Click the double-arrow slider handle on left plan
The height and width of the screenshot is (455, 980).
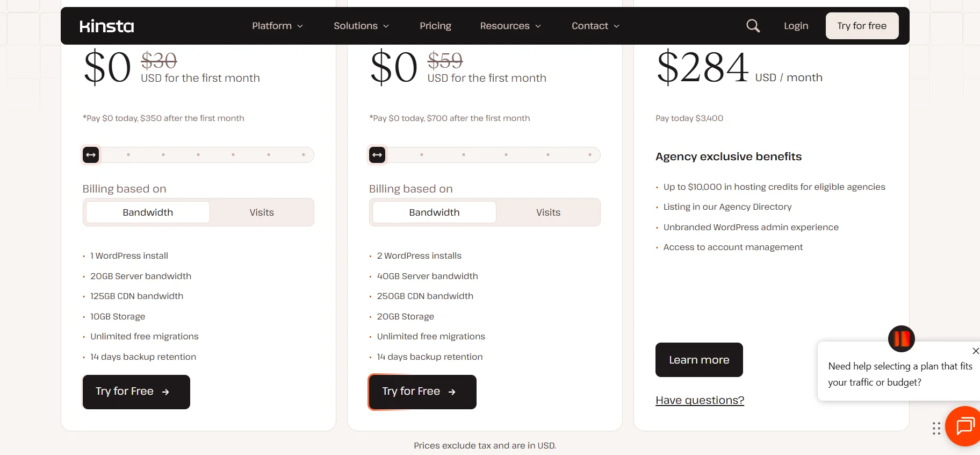click(90, 155)
